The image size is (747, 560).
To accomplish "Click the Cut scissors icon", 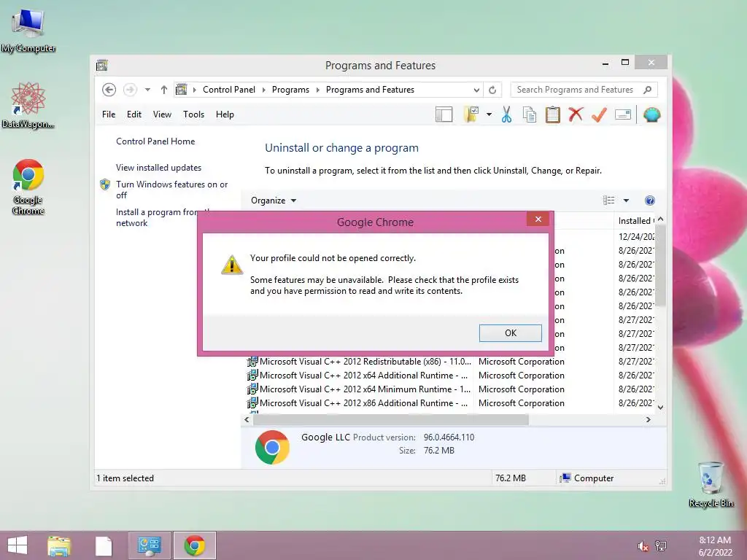I will 506,114.
